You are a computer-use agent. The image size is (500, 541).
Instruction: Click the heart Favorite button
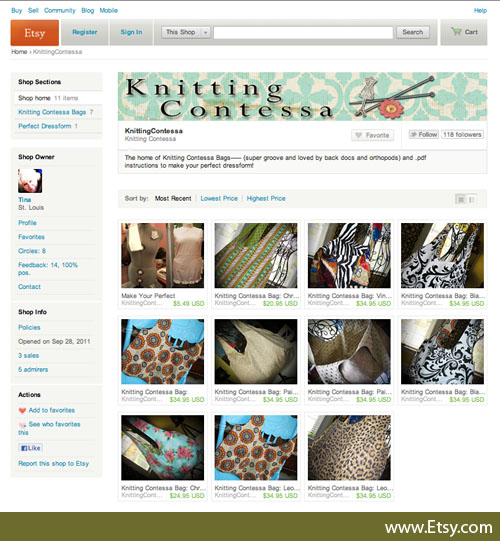click(x=373, y=135)
